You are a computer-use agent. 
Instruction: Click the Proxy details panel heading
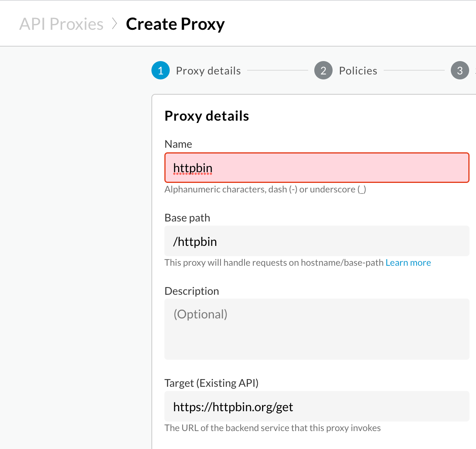click(x=207, y=116)
